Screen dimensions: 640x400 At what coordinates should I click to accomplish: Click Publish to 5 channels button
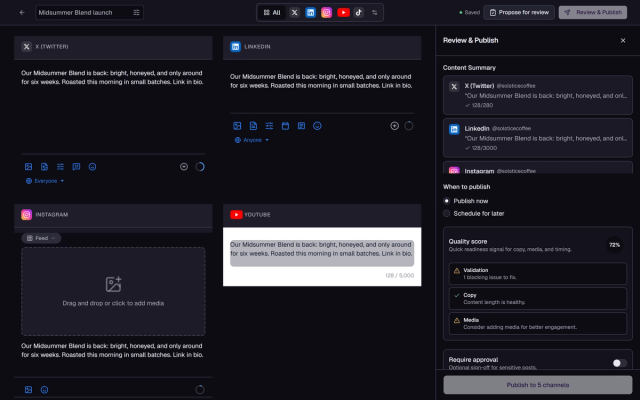[538, 385]
